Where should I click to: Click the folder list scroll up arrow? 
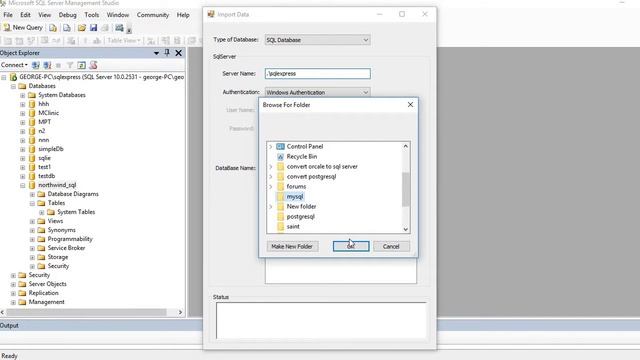pyautogui.click(x=405, y=146)
